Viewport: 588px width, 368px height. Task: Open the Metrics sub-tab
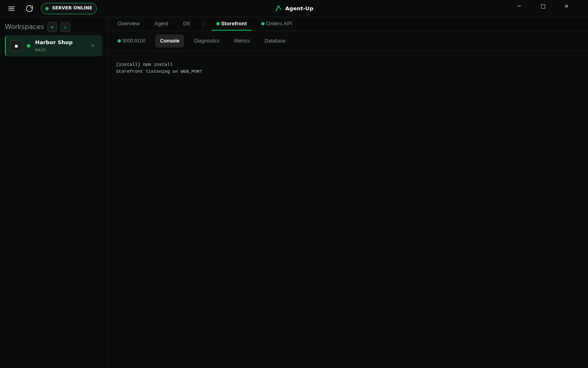[x=242, y=41]
